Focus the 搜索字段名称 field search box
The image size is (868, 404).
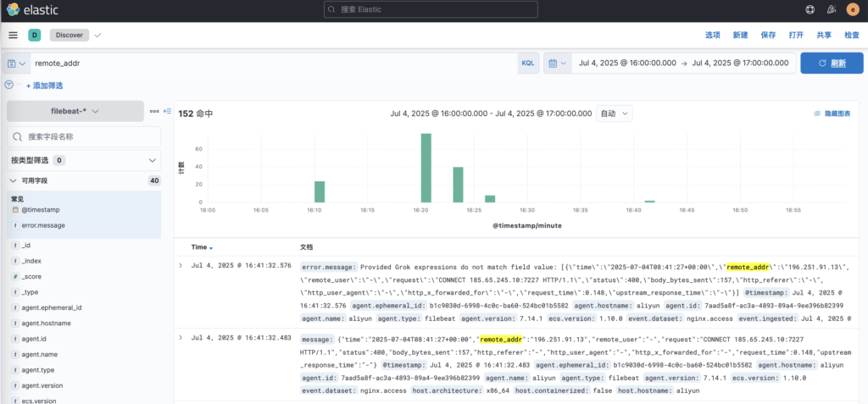[x=84, y=136]
